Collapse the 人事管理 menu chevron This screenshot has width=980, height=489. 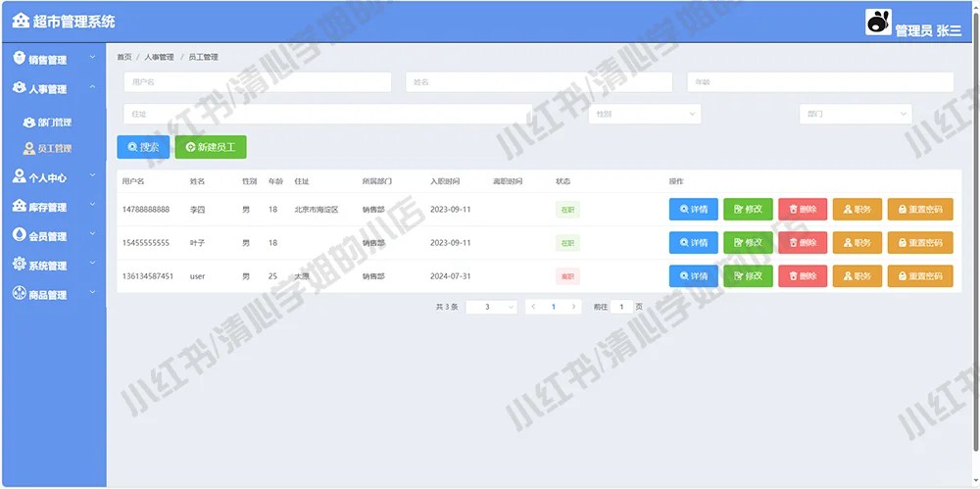[x=92, y=87]
